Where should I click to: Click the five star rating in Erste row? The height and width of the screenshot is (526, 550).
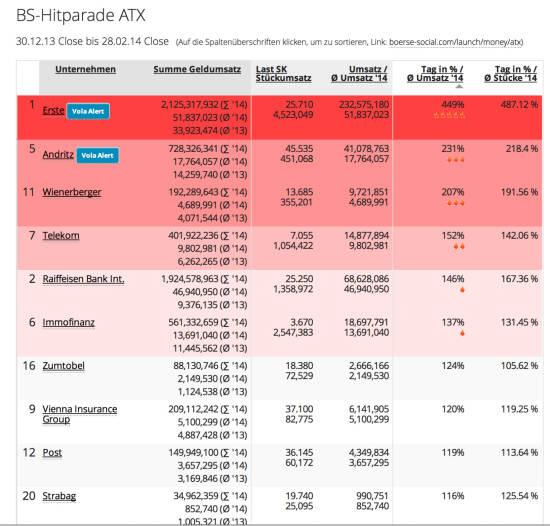pyautogui.click(x=449, y=115)
